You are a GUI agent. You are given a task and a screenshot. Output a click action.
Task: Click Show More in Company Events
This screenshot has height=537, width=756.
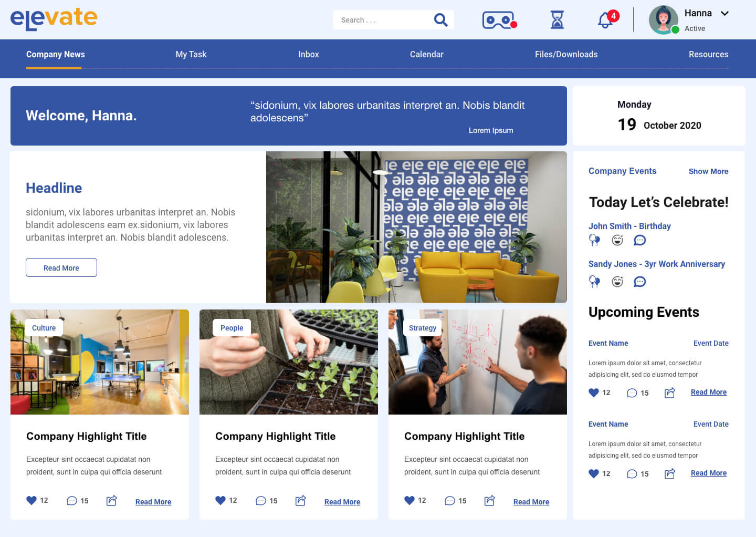(x=708, y=171)
